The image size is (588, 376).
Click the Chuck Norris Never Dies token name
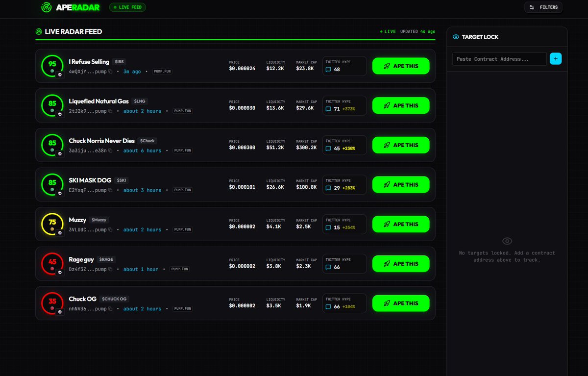pyautogui.click(x=102, y=141)
